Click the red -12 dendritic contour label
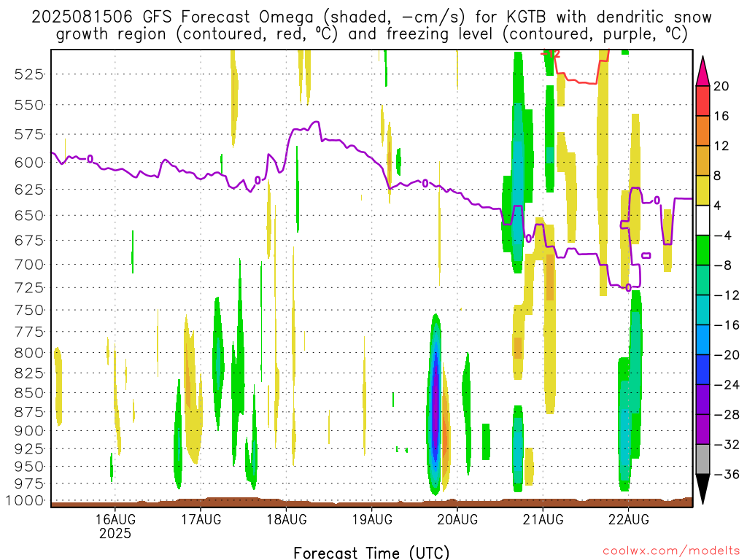This screenshot has width=747, height=560. click(551, 53)
